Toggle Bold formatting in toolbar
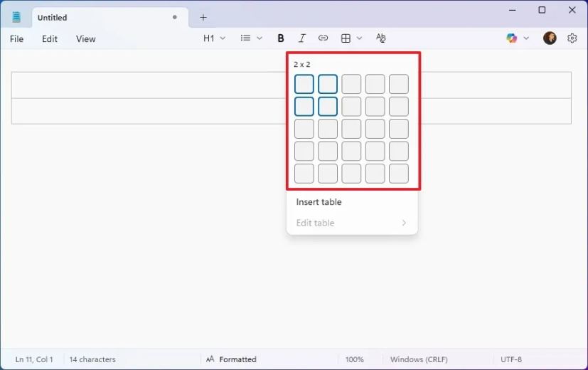This screenshot has height=370, width=588. pos(281,38)
